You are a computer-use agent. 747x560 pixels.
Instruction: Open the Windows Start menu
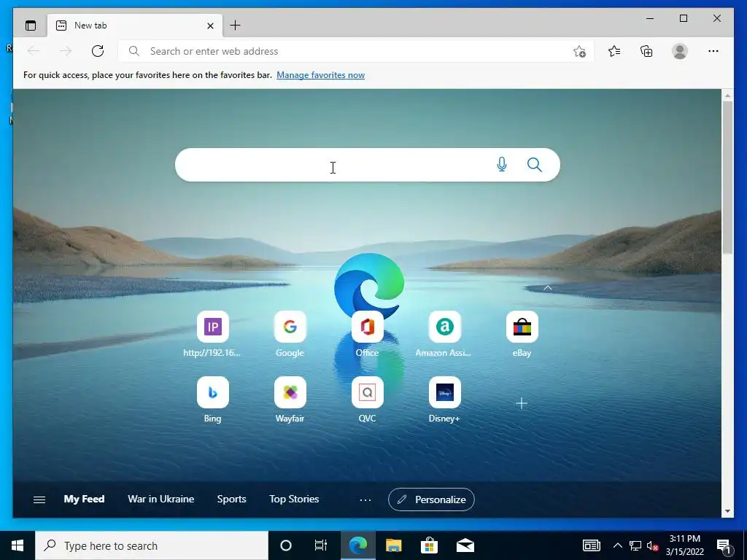(x=18, y=545)
